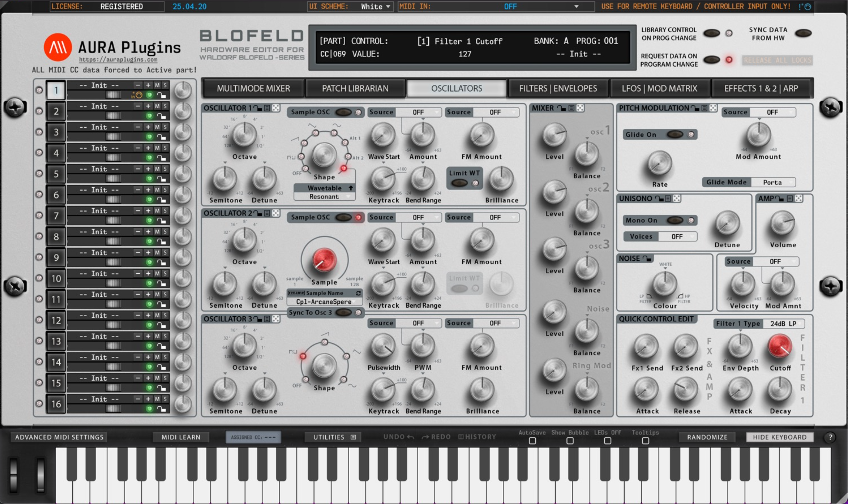Turn on the Mono On switch in Unisono
The height and width of the screenshot is (504, 848).
point(675,220)
